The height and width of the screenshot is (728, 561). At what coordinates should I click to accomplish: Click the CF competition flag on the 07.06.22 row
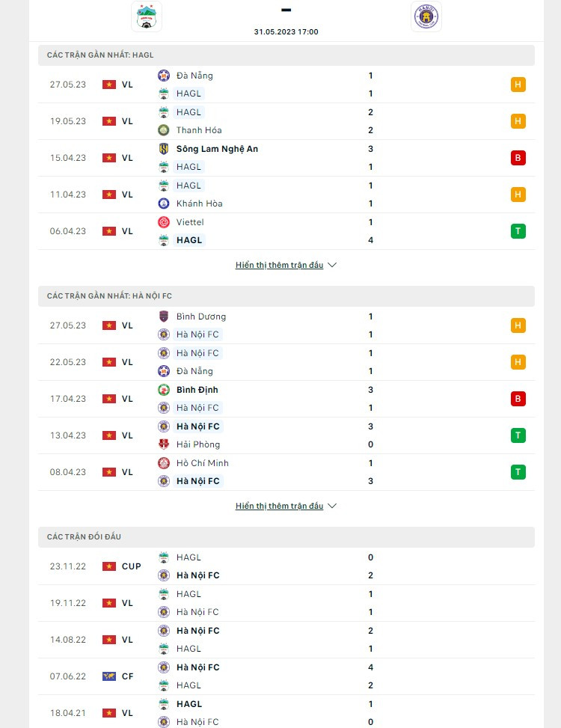click(109, 676)
